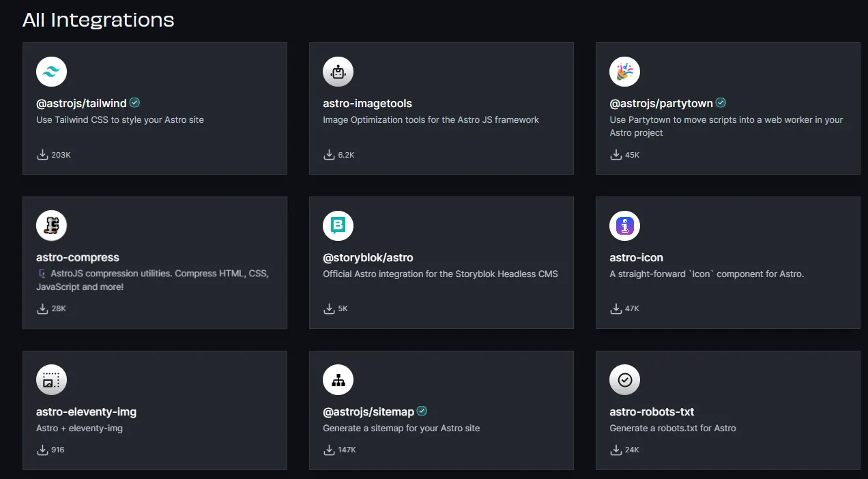Click download icon beside 916

click(42, 450)
